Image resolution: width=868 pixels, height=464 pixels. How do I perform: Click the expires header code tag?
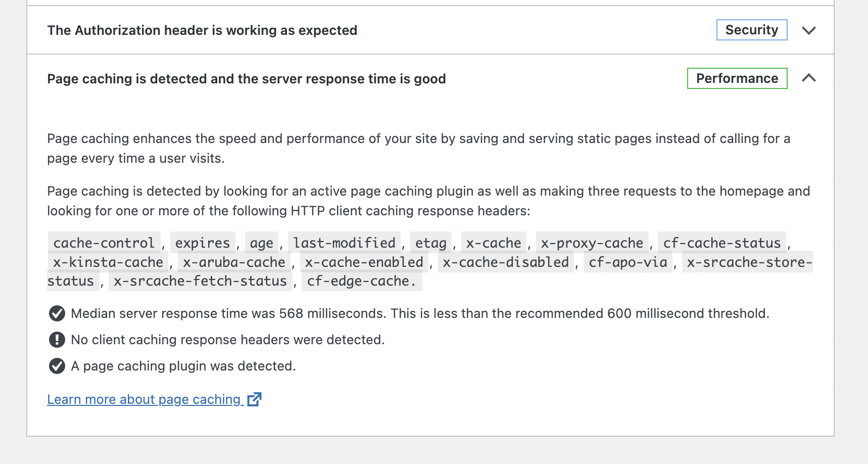203,243
